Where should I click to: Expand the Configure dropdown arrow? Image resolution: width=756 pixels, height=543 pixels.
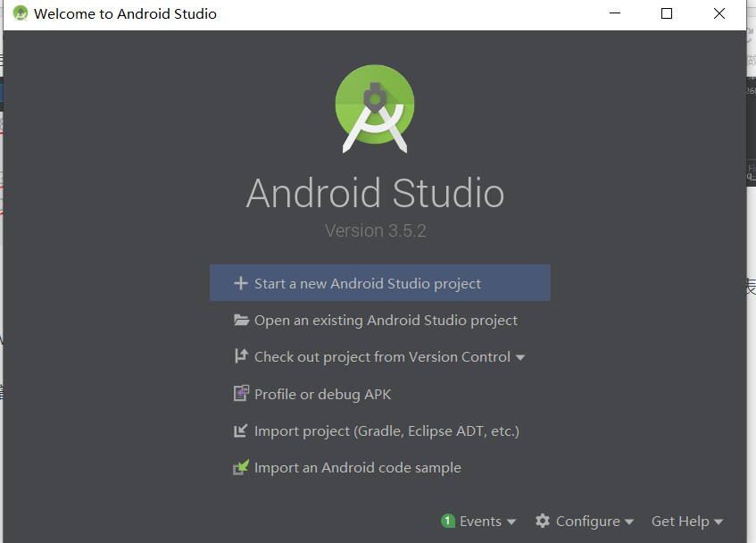coord(629,522)
